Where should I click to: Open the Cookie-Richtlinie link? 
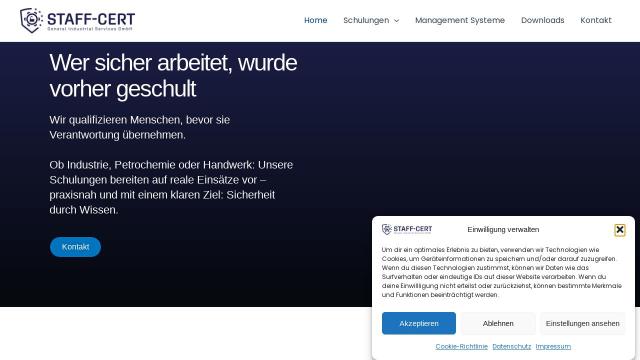point(462,347)
